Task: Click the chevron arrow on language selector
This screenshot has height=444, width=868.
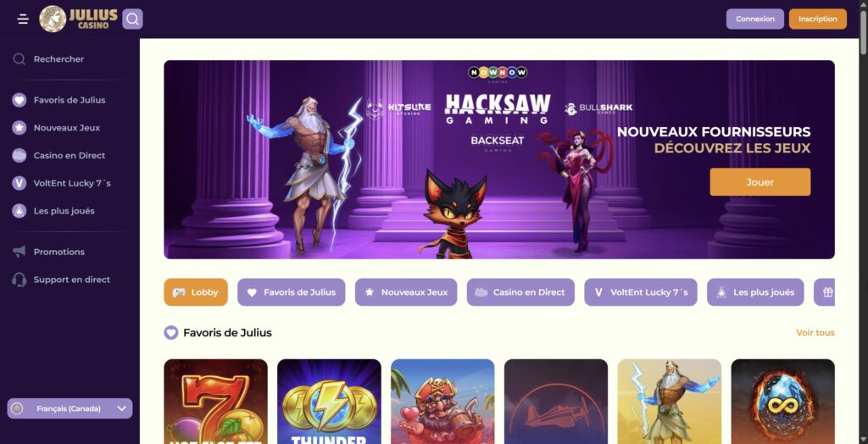Action: [122, 408]
